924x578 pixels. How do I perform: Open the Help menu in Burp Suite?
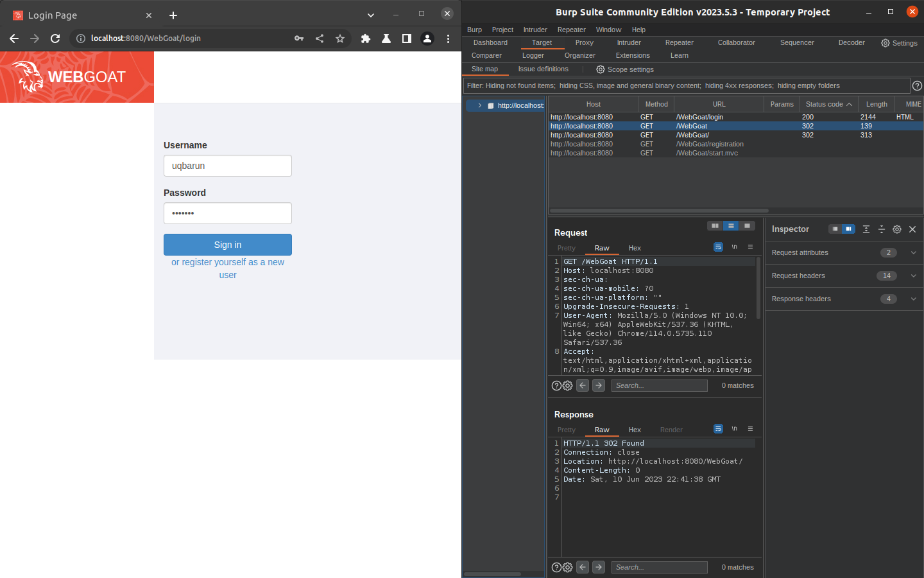coord(638,30)
